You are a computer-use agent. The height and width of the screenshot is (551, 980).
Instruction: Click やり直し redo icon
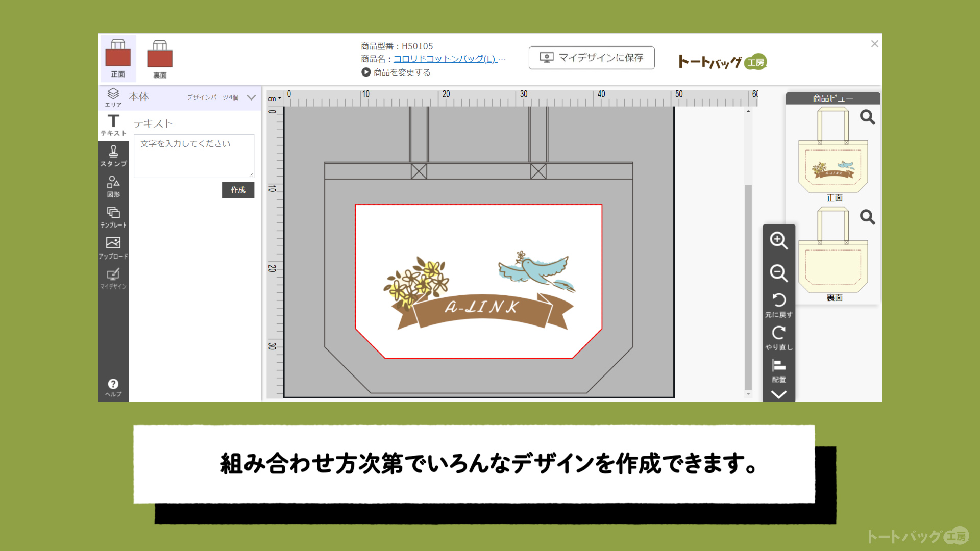coord(779,338)
